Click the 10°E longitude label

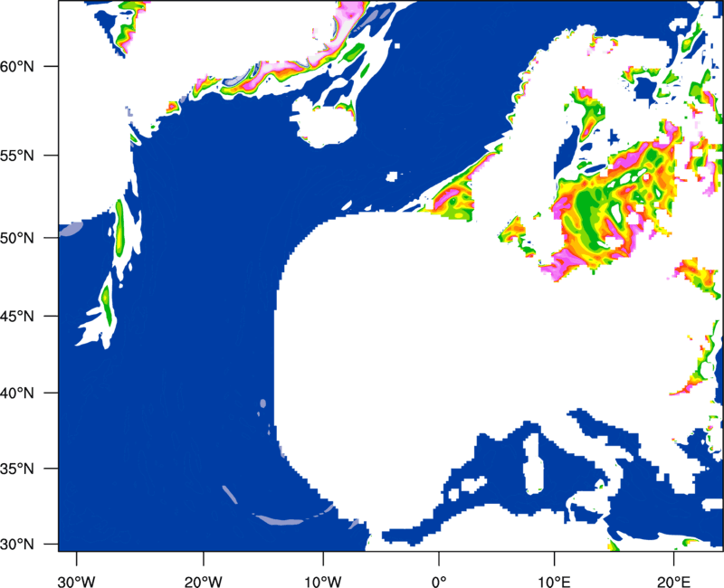tap(554, 582)
